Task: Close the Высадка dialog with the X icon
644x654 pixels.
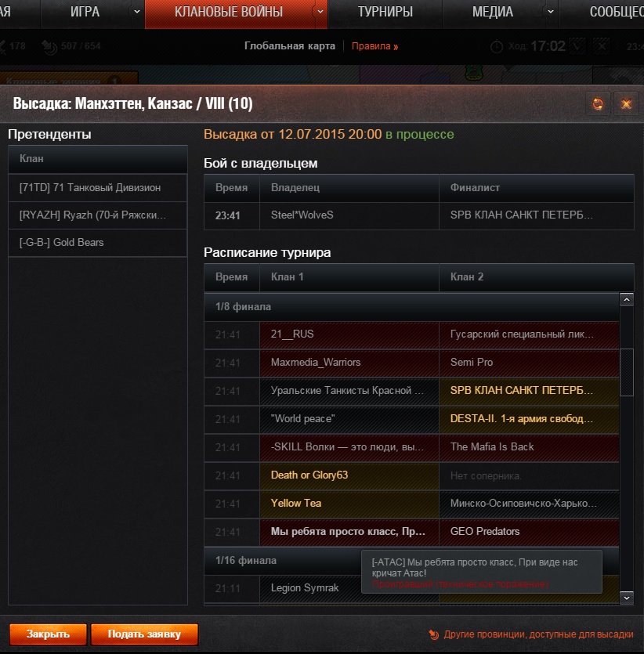Action: (x=626, y=103)
